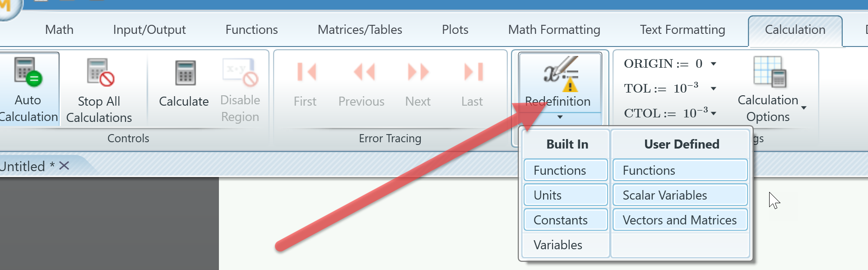Expand the CTOL value dropdown
This screenshot has height=270, width=868.
pyautogui.click(x=714, y=113)
